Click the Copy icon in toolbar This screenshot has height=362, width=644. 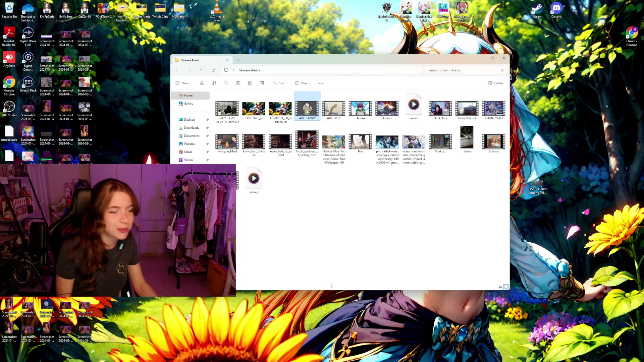click(214, 83)
